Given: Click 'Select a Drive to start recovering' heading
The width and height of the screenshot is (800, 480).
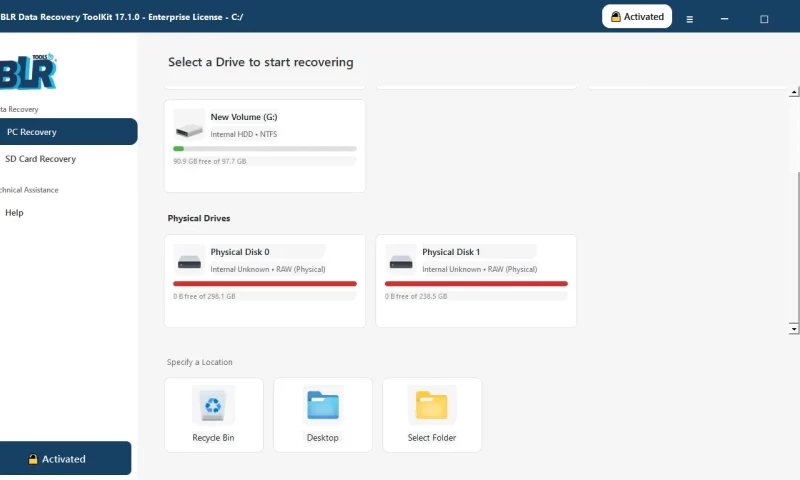Looking at the screenshot, I should click(261, 62).
